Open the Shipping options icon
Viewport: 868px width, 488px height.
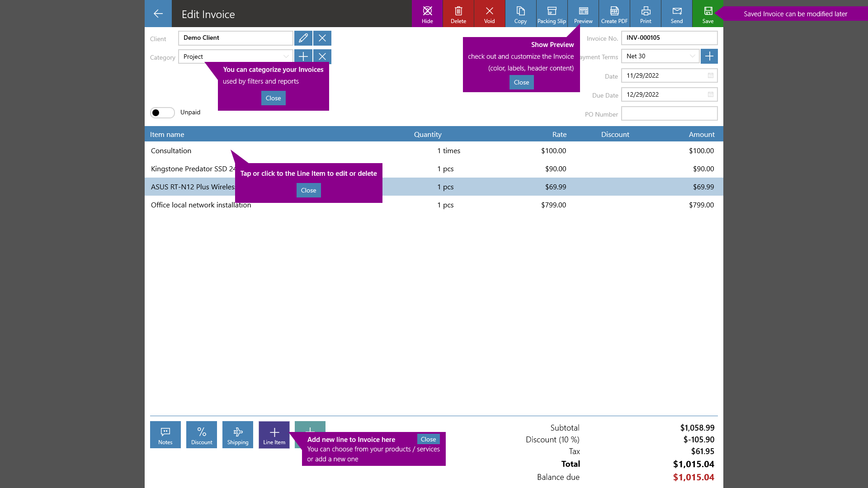(237, 434)
